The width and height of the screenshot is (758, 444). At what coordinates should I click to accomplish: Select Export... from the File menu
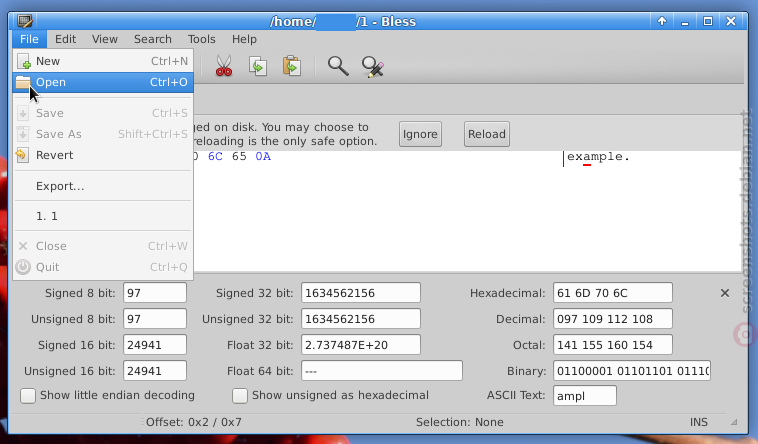tap(103, 186)
